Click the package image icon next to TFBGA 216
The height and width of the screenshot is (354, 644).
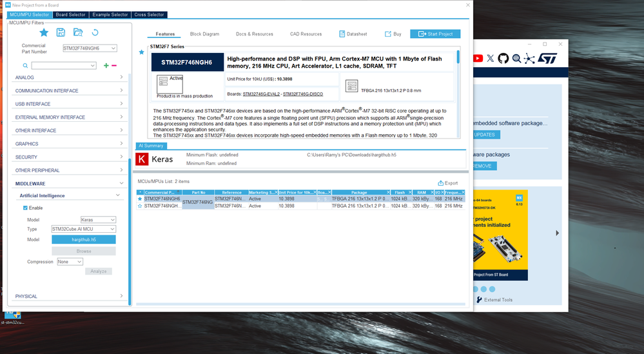(x=351, y=86)
